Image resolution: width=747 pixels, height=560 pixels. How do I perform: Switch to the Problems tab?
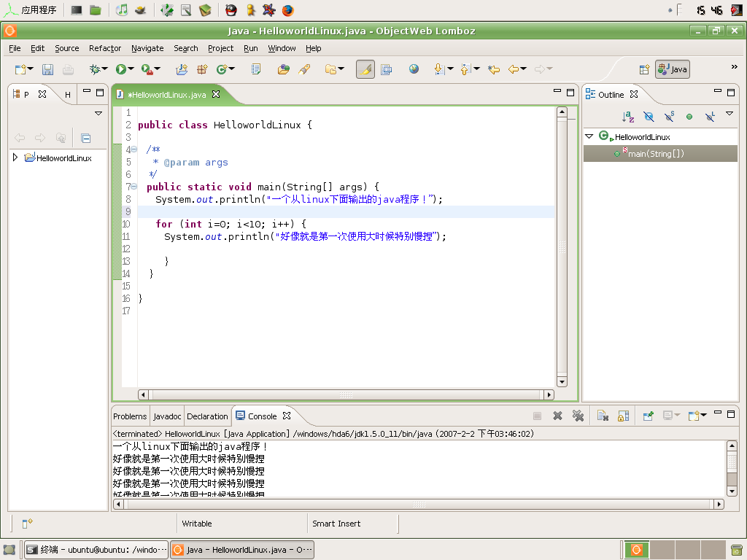(x=130, y=416)
